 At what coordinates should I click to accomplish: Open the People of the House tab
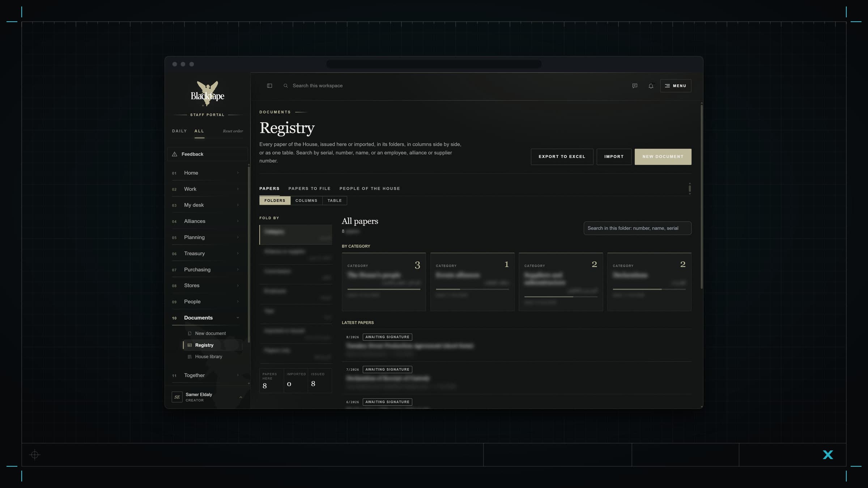tap(370, 189)
